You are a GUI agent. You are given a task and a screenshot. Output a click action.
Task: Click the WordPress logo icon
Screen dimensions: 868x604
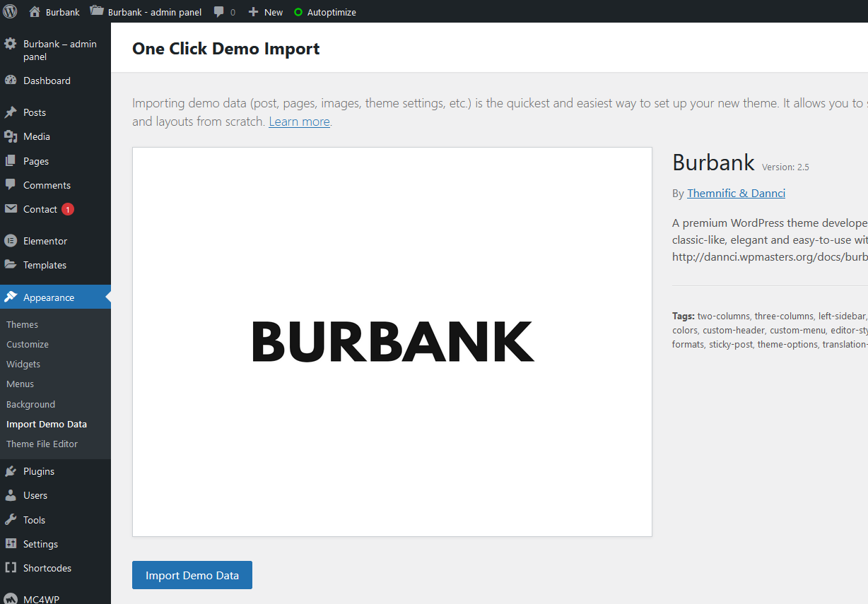point(10,11)
